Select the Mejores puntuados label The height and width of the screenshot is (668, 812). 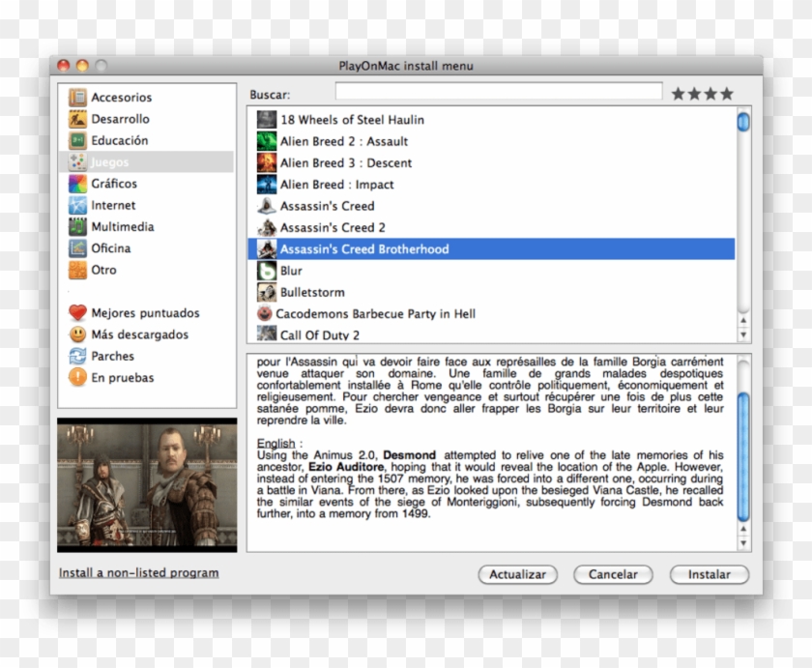(x=145, y=313)
